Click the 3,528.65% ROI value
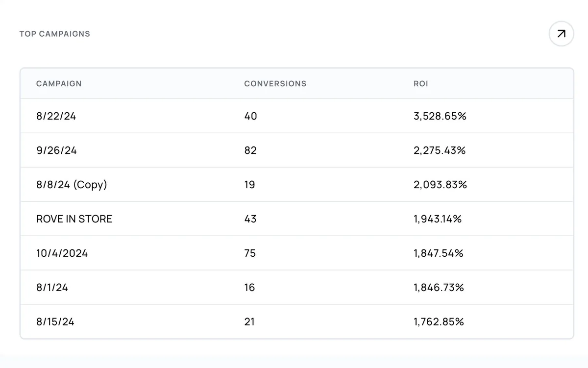The image size is (588, 368). click(x=440, y=116)
